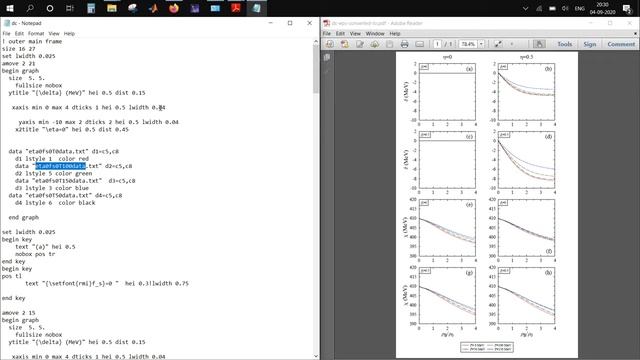The height and width of the screenshot is (360, 640).
Task: Click the battery icon in system tray
Action: pyautogui.click(x=552, y=9)
